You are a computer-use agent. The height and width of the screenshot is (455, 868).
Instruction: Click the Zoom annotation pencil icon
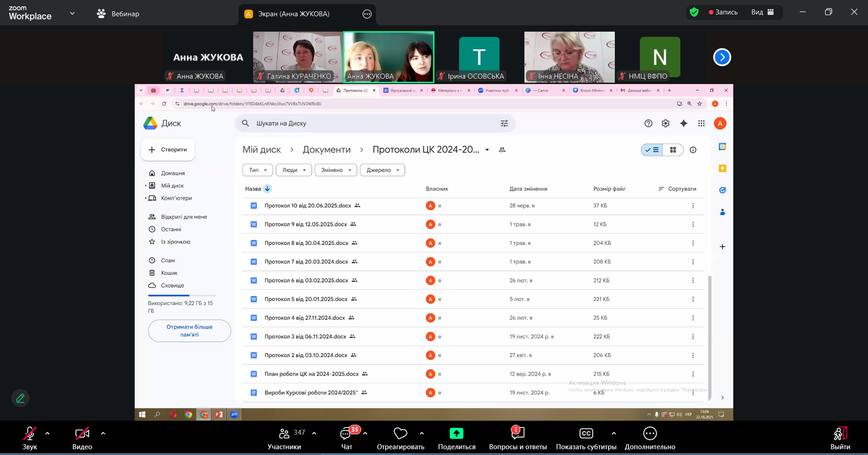pyautogui.click(x=20, y=398)
